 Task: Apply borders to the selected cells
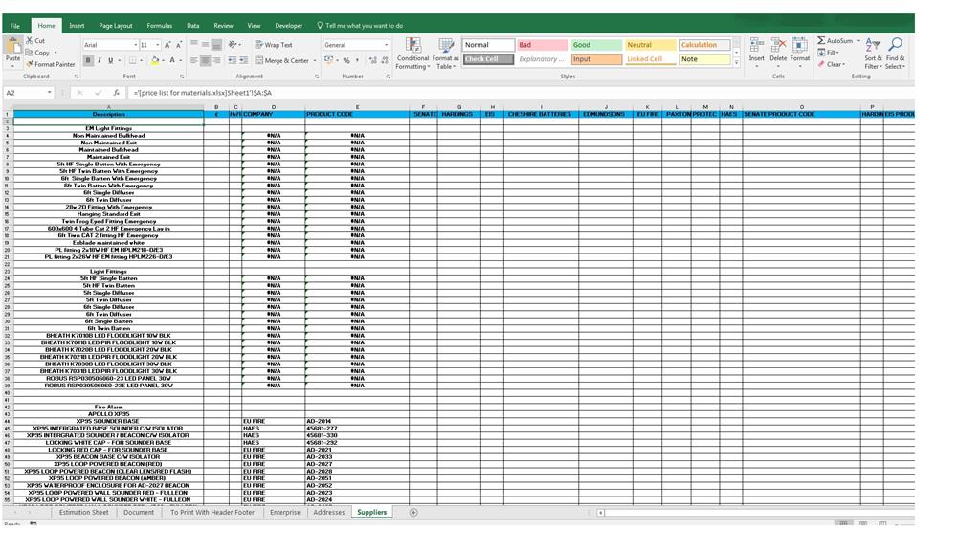coord(132,60)
